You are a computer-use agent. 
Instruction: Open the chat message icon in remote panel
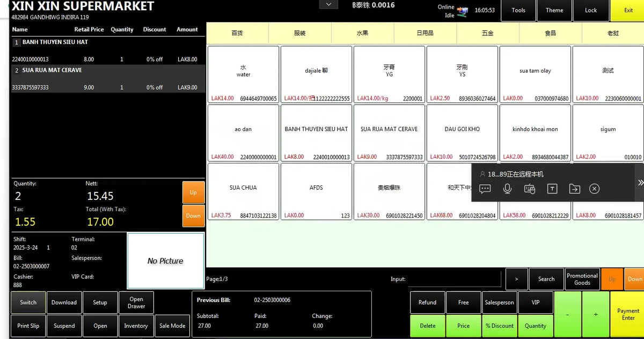point(485,189)
